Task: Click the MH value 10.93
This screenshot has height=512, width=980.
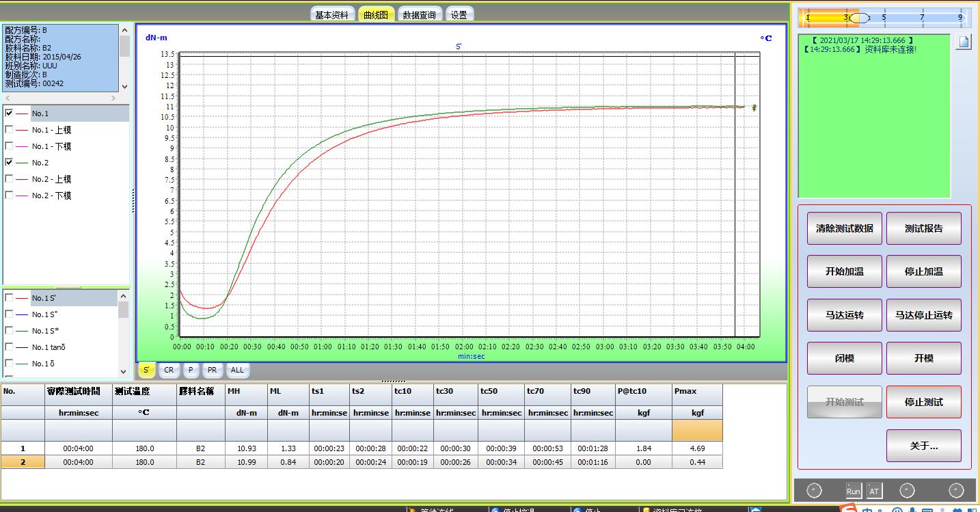Action: coord(246,448)
